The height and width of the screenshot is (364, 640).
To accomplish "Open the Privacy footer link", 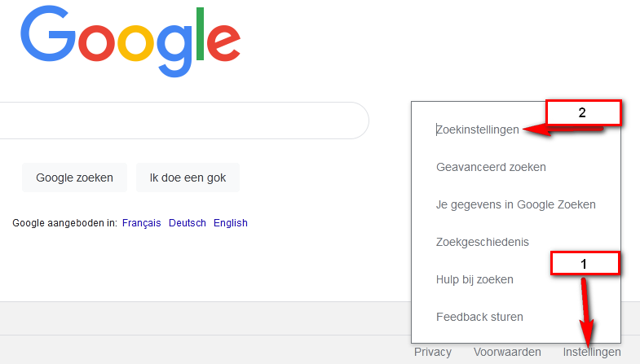I will coord(433,352).
